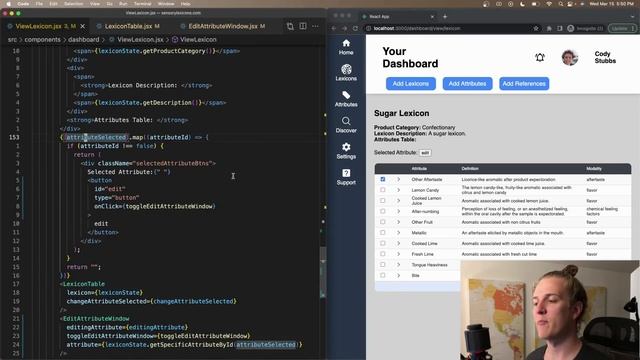Expand the Cooked Lemon Juice row
The height and width of the screenshot is (360, 640).
click(398, 200)
